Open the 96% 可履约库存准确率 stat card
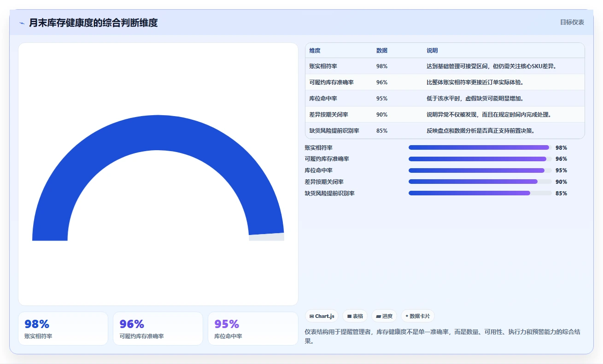Viewport: 603px width, 364px height. [158, 329]
